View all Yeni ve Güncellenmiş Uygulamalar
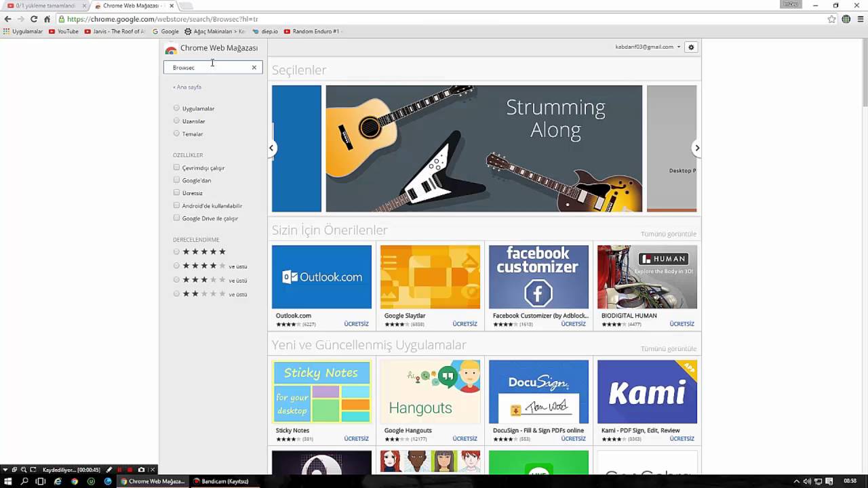Screen dimensions: 868x488 pyautogui.click(x=669, y=348)
